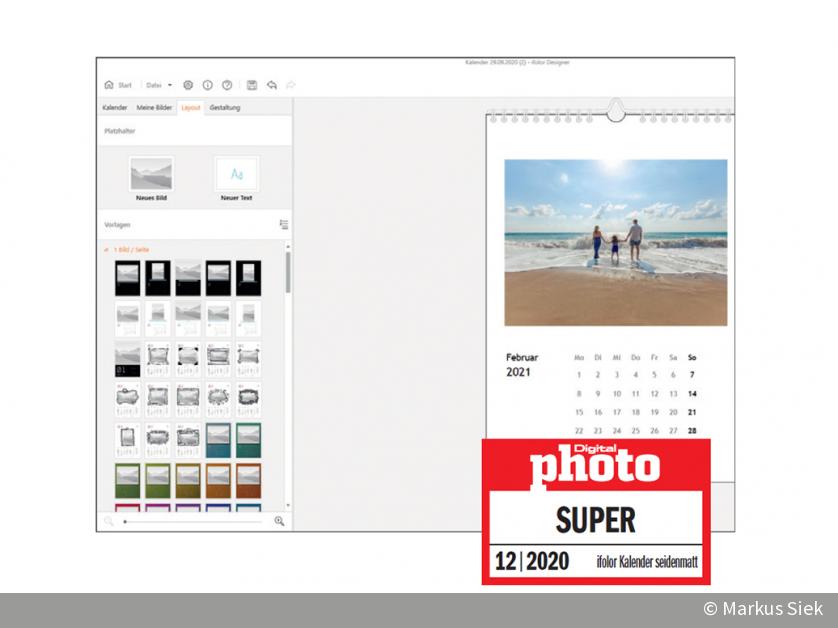This screenshot has height=628, width=838.
Task: Click the Vorlagen section heading
Action: click(117, 224)
